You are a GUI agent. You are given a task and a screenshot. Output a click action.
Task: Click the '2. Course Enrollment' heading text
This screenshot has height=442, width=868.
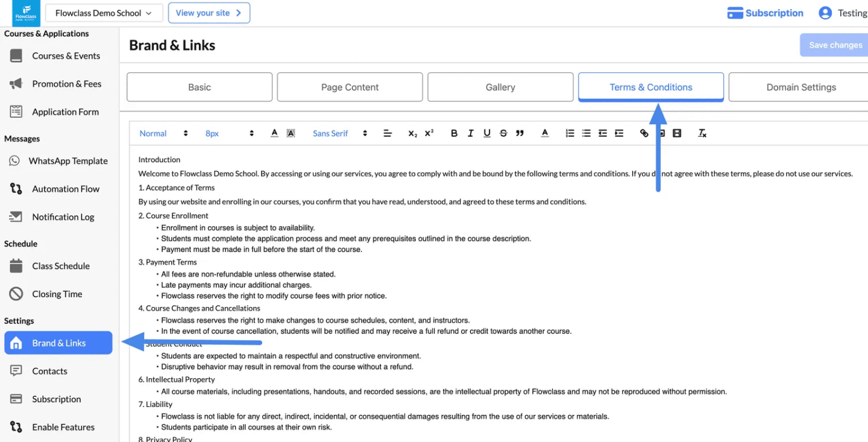point(174,215)
